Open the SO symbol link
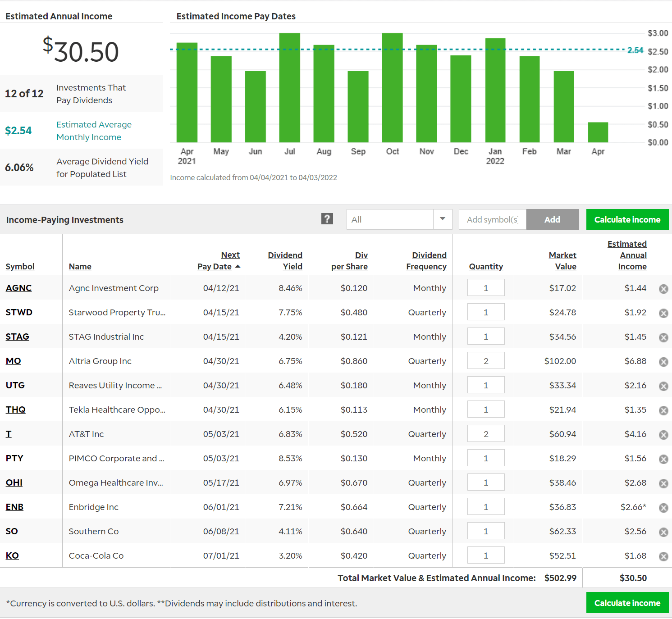Image resolution: width=672 pixels, height=619 pixels. (x=12, y=531)
